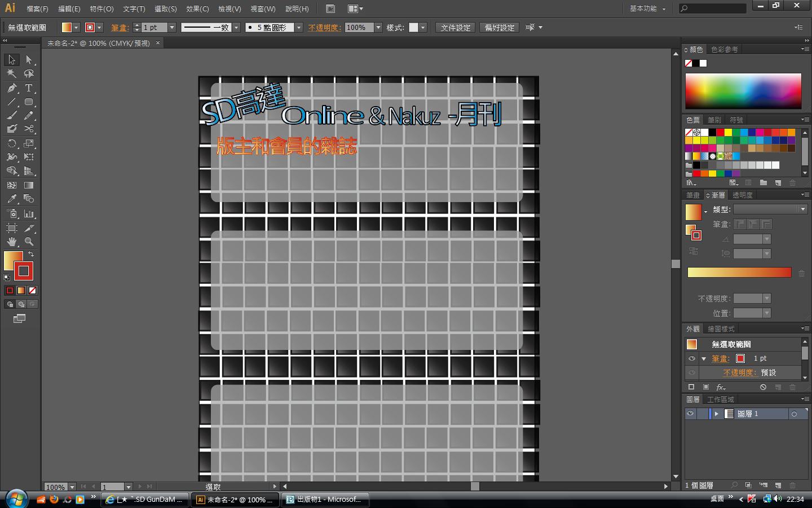Choose the Direct Selection tool

29,60
